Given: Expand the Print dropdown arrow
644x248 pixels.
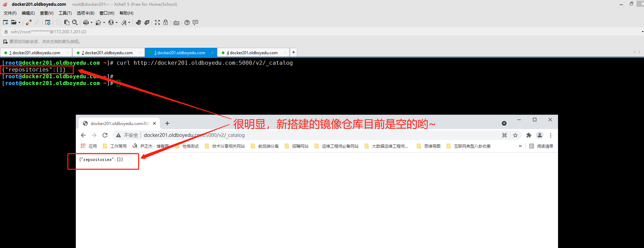Looking at the screenshot, I should [91, 23].
